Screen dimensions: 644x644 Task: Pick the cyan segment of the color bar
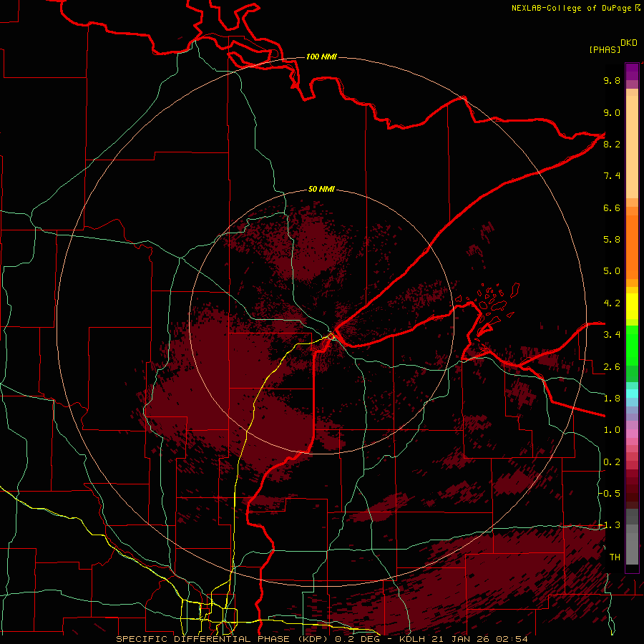point(632,393)
